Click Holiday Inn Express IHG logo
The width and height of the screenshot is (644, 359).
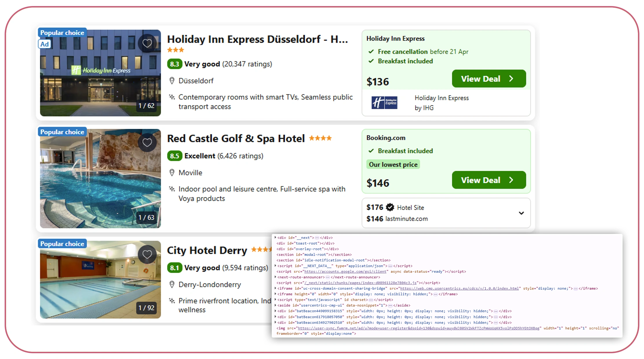[384, 103]
